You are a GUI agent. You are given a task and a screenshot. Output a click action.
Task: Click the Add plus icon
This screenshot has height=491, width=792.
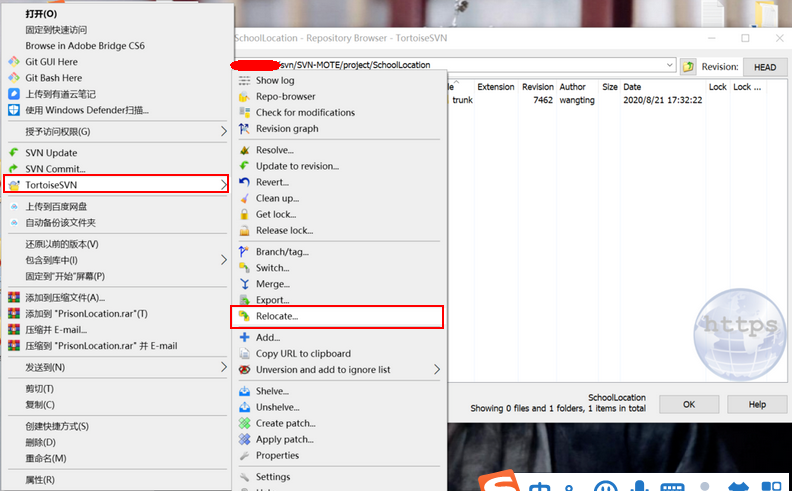244,337
